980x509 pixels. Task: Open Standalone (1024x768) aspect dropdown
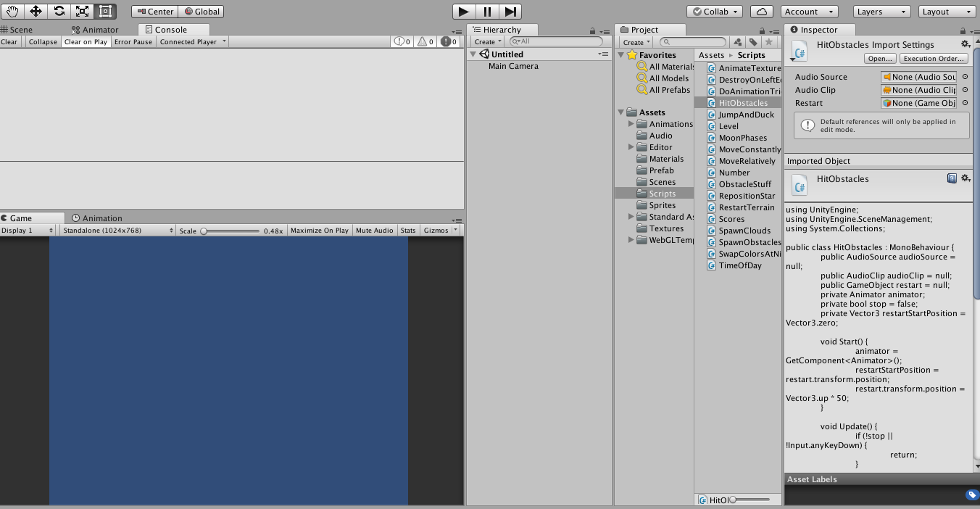[x=117, y=230]
